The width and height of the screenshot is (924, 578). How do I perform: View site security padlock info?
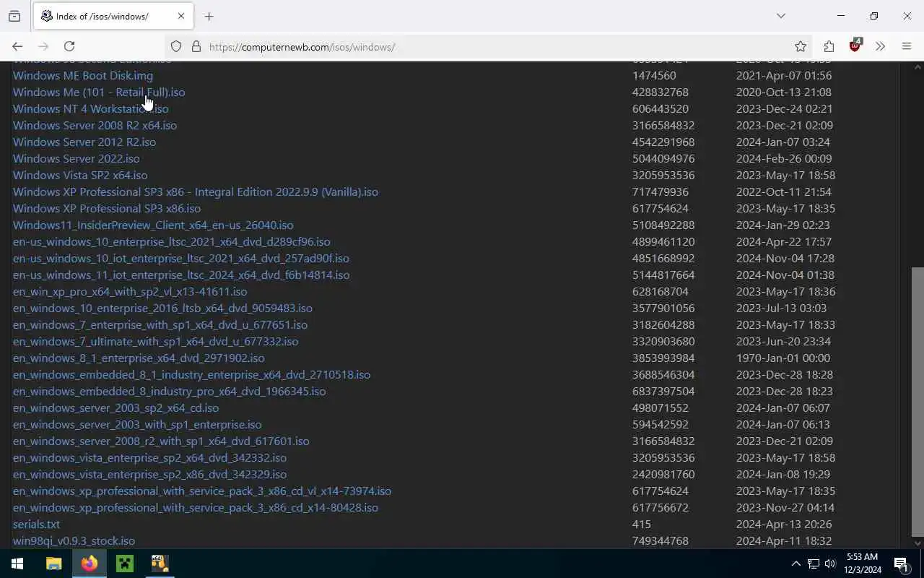196,46
